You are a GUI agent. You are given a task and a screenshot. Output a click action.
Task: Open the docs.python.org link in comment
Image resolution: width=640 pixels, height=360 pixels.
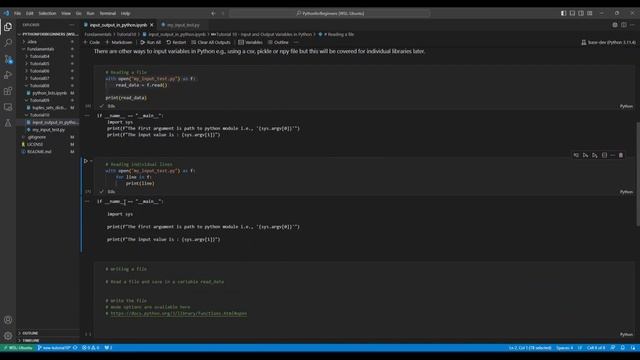tap(179, 313)
